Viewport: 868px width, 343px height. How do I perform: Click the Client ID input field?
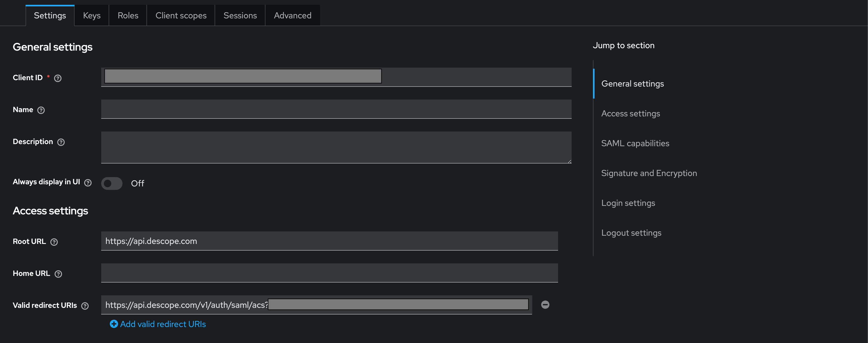pyautogui.click(x=336, y=77)
